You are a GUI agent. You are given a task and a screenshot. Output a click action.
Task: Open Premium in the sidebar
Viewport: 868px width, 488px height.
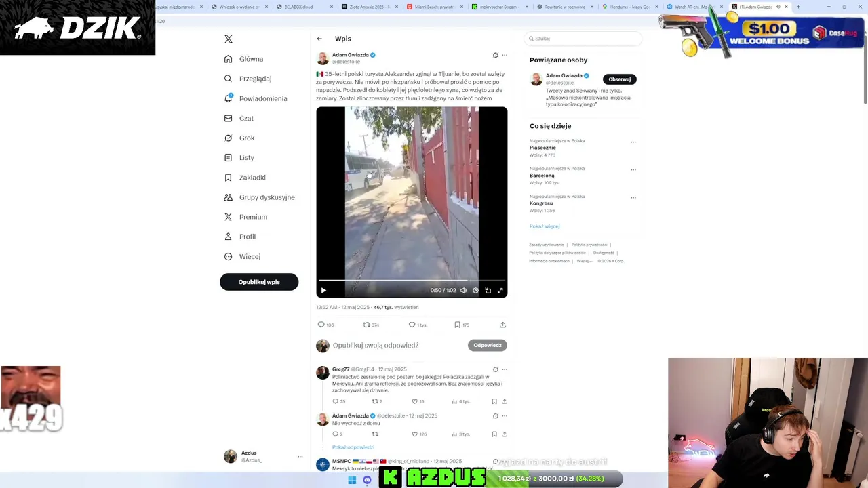point(245,217)
